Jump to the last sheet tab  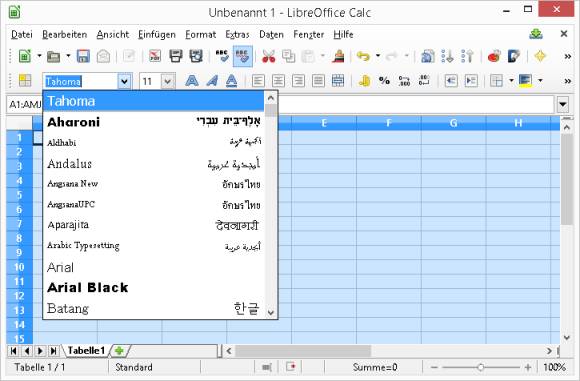pyautogui.click(x=53, y=350)
